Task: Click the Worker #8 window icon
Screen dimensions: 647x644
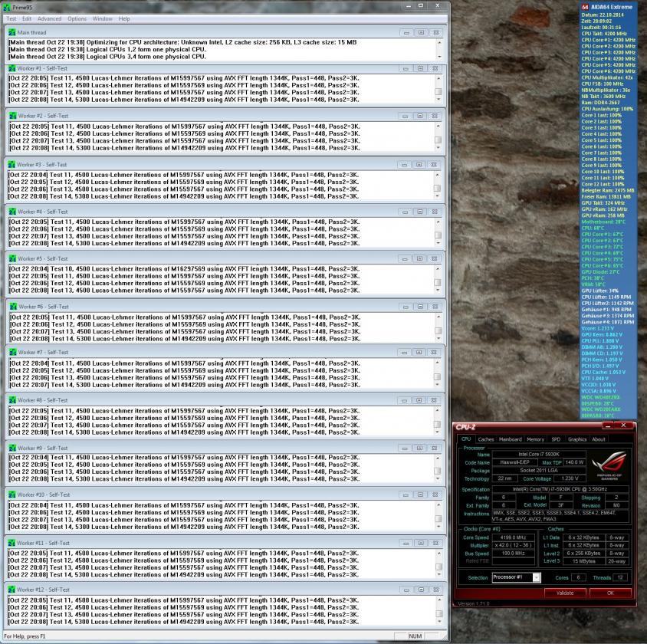Action: coord(12,400)
